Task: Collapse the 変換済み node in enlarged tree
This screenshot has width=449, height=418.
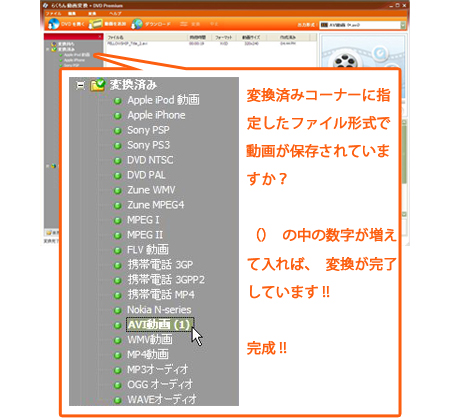Action: (80, 85)
